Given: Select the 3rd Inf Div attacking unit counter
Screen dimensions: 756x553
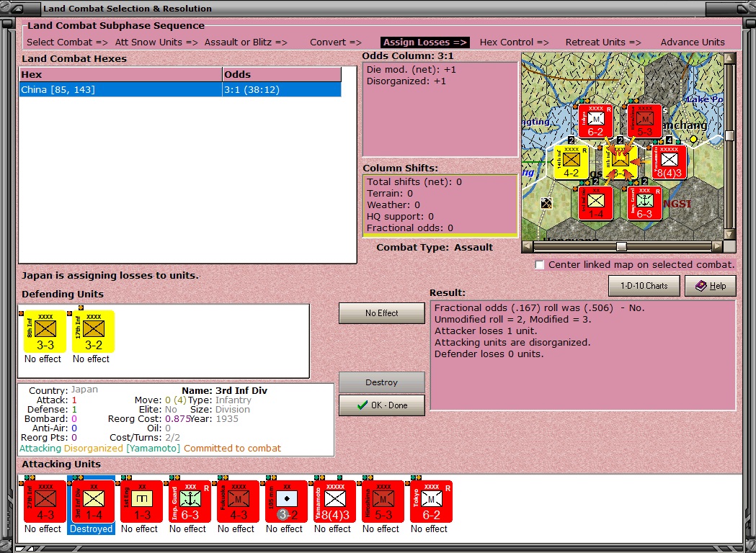Looking at the screenshot, I should (93, 501).
